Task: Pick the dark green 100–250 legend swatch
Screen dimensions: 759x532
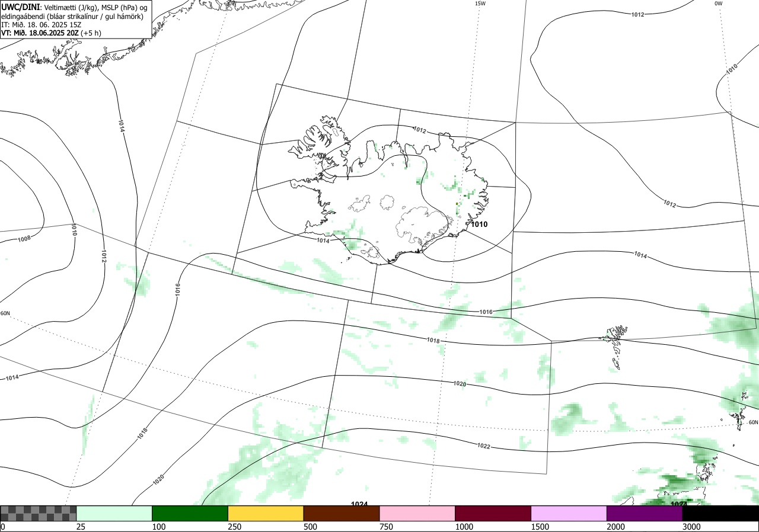Action: click(190, 513)
